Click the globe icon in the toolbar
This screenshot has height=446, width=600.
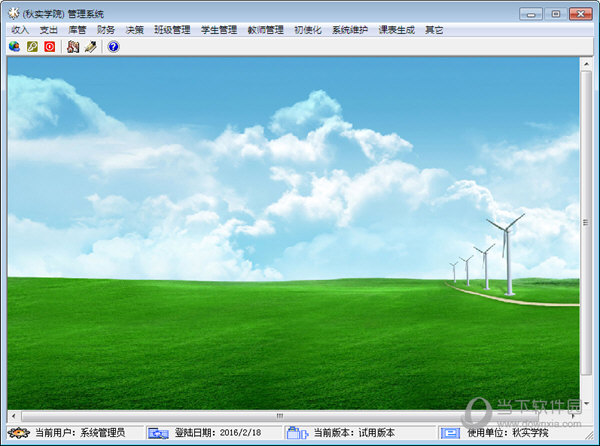(x=14, y=47)
